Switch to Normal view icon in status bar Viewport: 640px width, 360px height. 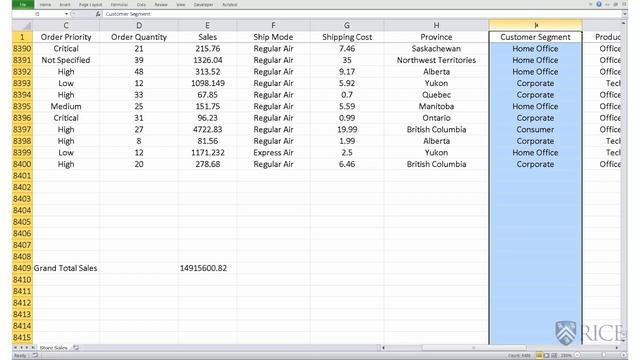click(539, 356)
